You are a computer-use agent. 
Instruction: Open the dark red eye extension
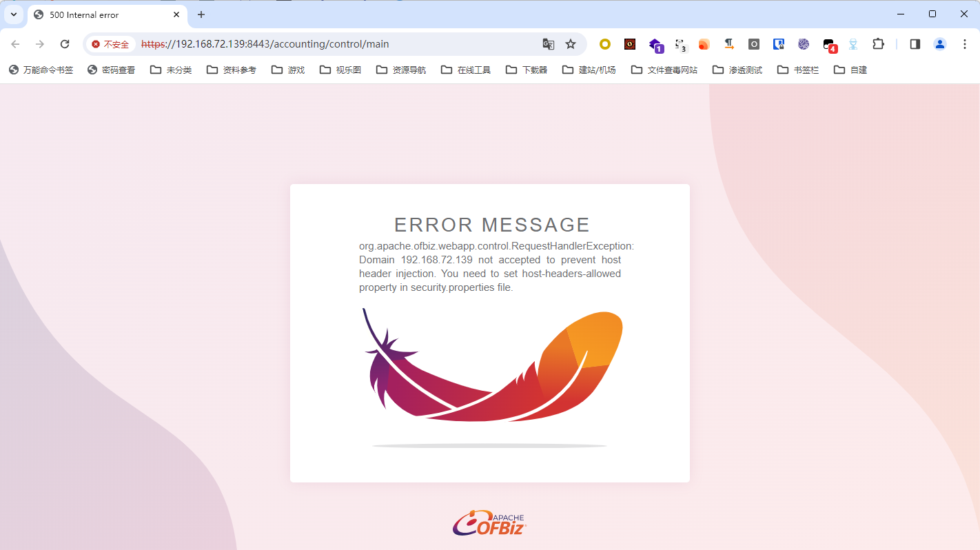point(630,44)
